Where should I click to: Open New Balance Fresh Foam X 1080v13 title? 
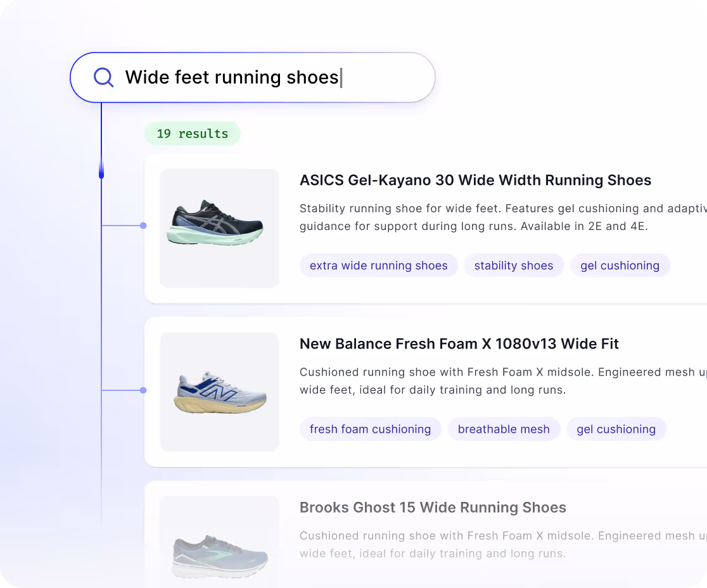click(x=459, y=344)
